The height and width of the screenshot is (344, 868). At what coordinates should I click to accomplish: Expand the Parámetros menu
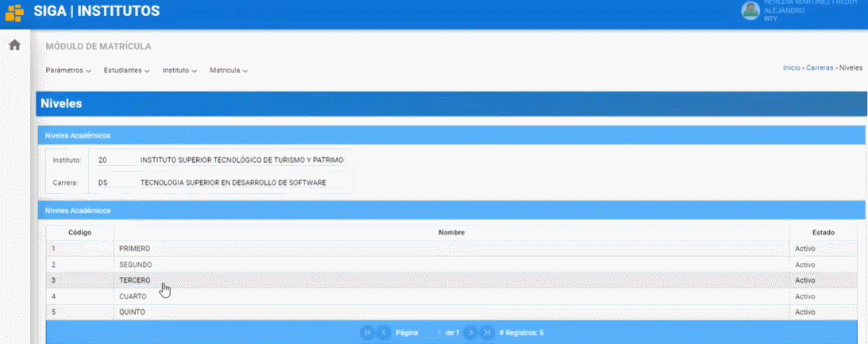click(68, 71)
